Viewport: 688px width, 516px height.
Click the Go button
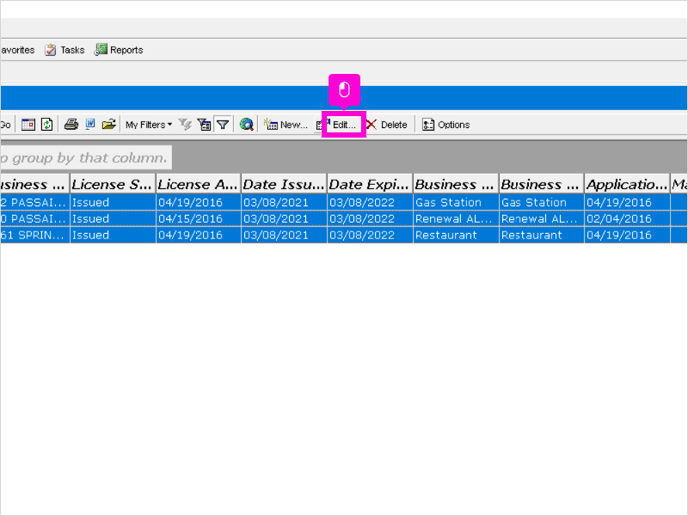coord(6,125)
